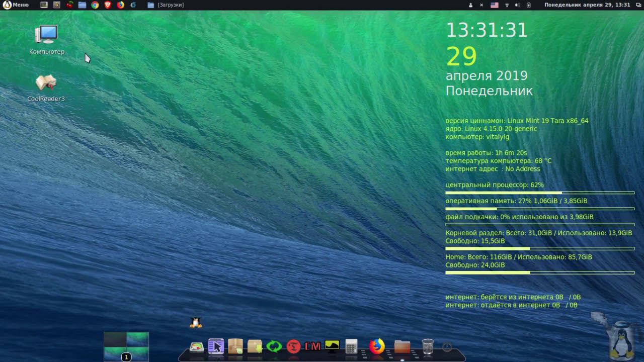The height and width of the screenshot is (362, 644).
Task: Open the user applet in system tray
Action: (471, 5)
